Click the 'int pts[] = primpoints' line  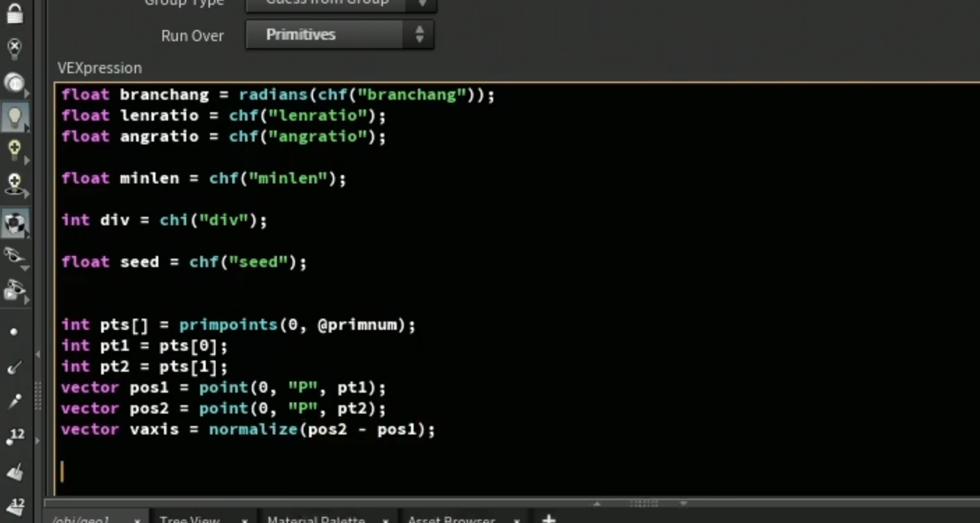pyautogui.click(x=239, y=324)
